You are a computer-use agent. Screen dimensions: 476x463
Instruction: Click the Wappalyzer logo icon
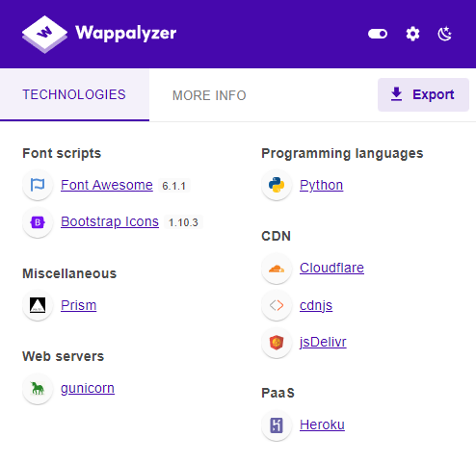[44, 34]
